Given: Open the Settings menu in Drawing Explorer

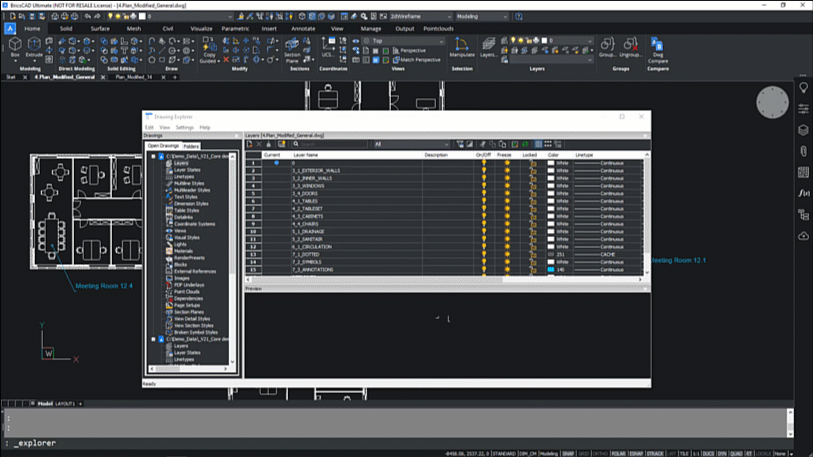Looking at the screenshot, I should 184,128.
